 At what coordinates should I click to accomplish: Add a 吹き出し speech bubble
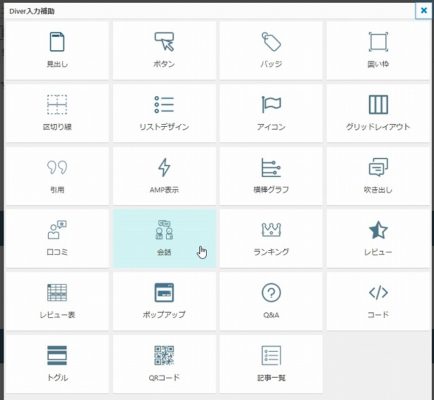pyautogui.click(x=378, y=176)
